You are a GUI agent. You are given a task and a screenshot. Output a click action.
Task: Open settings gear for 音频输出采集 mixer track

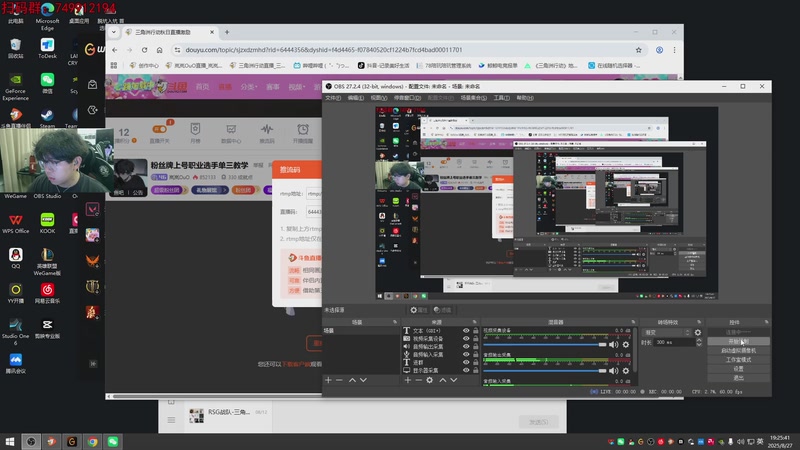click(626, 371)
